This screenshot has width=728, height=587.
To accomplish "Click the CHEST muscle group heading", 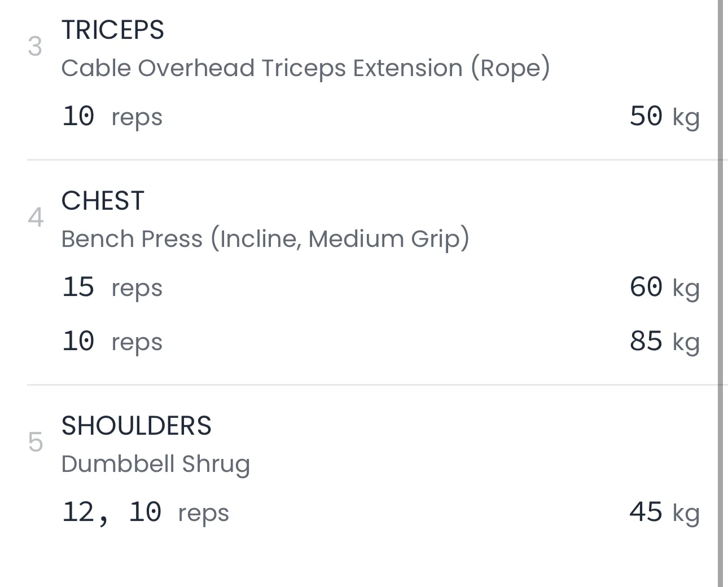I will (103, 201).
